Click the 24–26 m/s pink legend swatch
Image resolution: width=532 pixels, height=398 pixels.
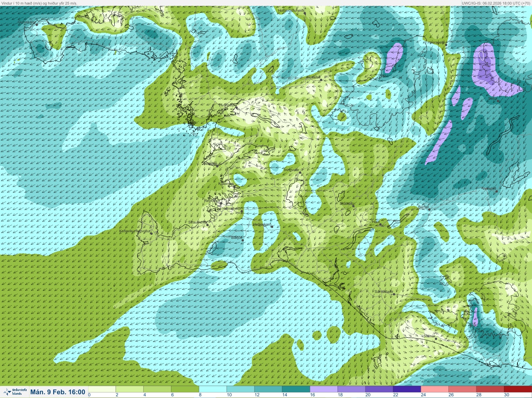click(435, 389)
